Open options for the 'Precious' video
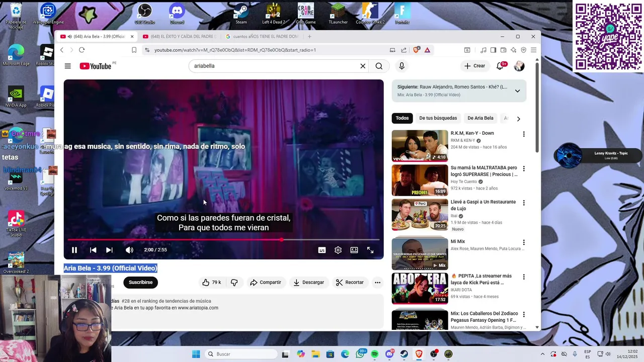Viewport: 644px width, 362px height. (524, 168)
